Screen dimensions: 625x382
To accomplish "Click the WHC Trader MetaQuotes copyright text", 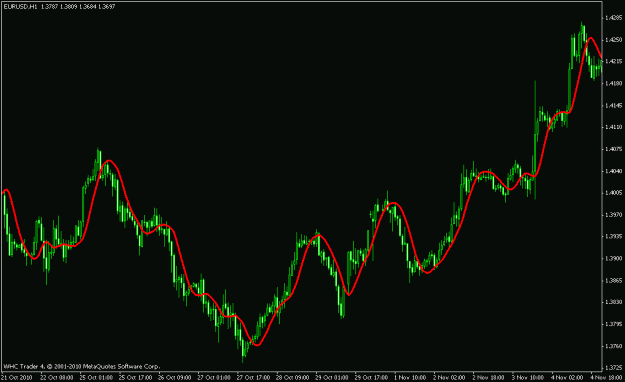I will 82,366.
